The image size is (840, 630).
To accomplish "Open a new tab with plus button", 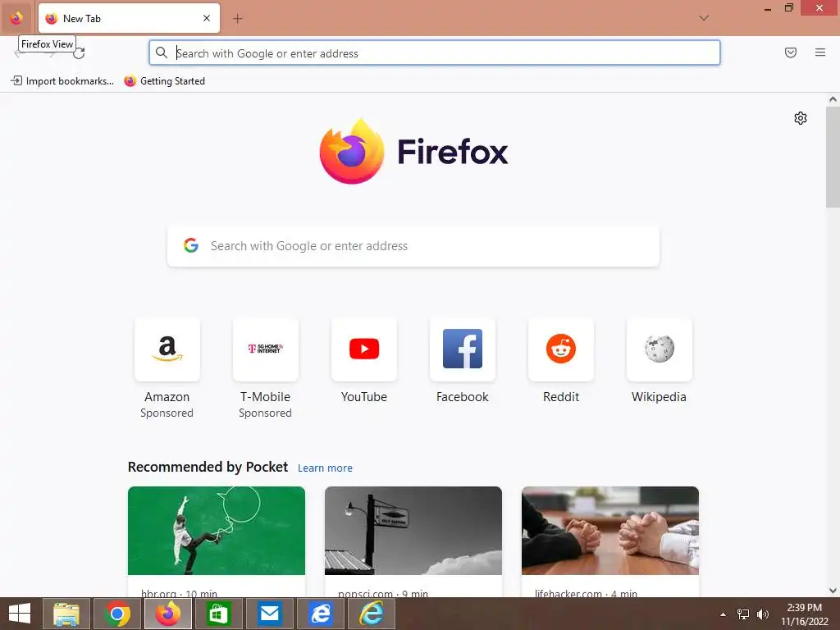I will [237, 19].
